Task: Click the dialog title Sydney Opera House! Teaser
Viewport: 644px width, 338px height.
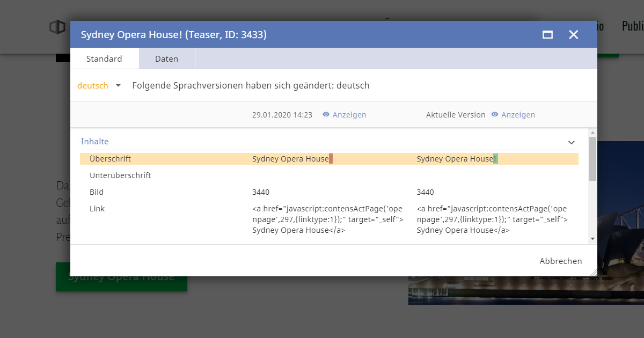Action: (x=173, y=35)
